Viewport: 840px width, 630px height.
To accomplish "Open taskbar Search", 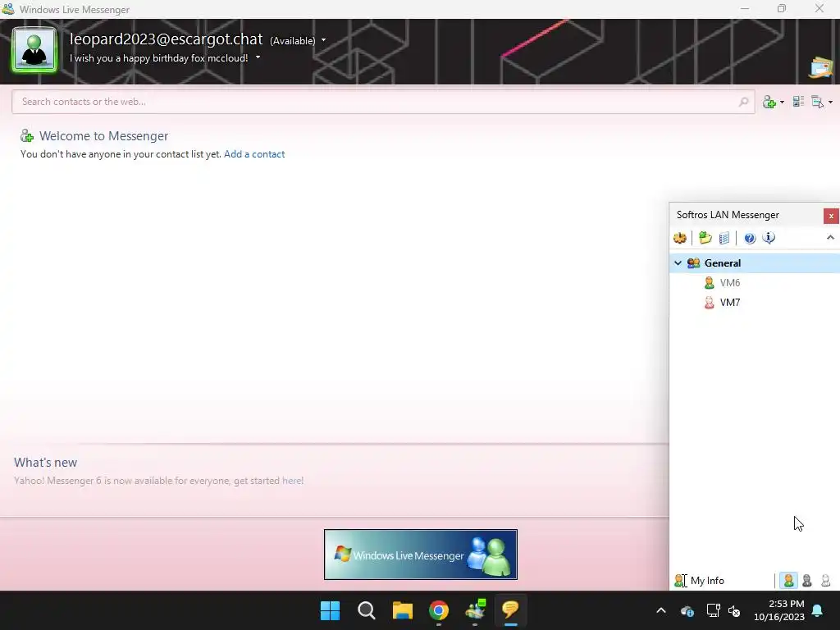I will point(367,610).
